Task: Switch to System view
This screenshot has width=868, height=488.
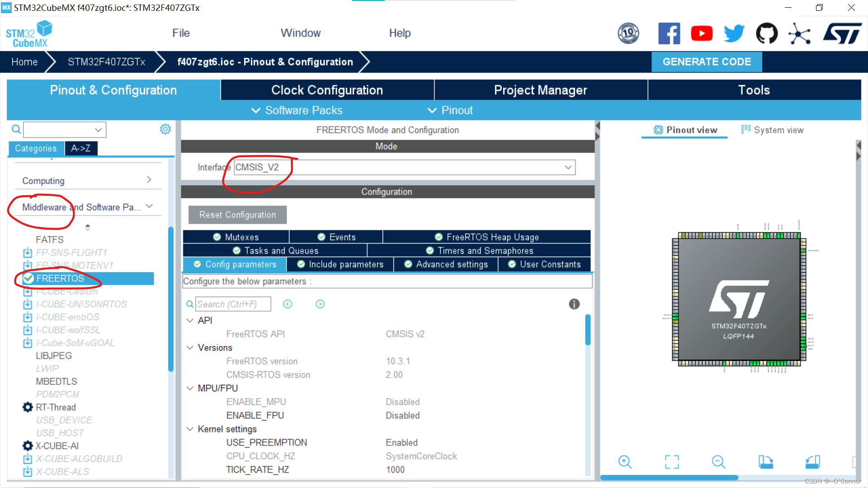Action: [772, 130]
